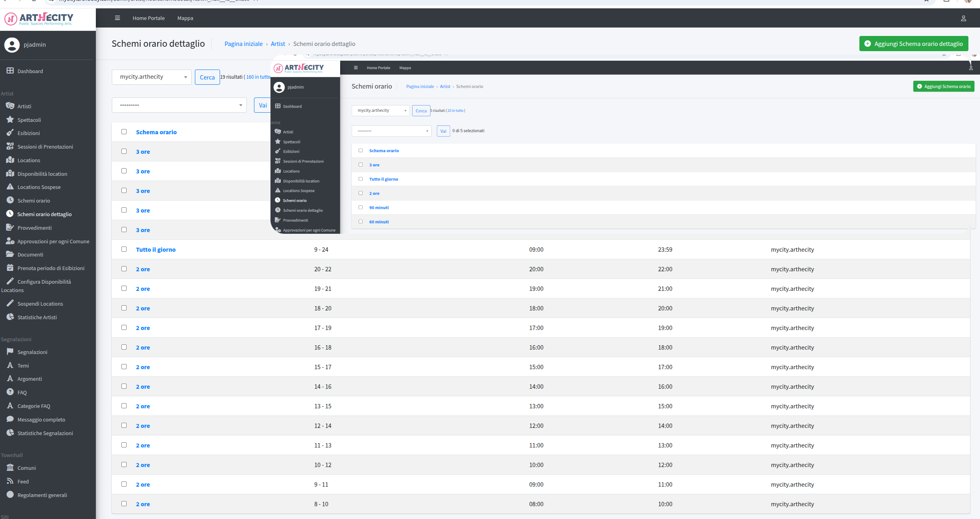The height and width of the screenshot is (519, 980).
Task: Follow the Pagina iniziale breadcrumb link
Action: 244,44
